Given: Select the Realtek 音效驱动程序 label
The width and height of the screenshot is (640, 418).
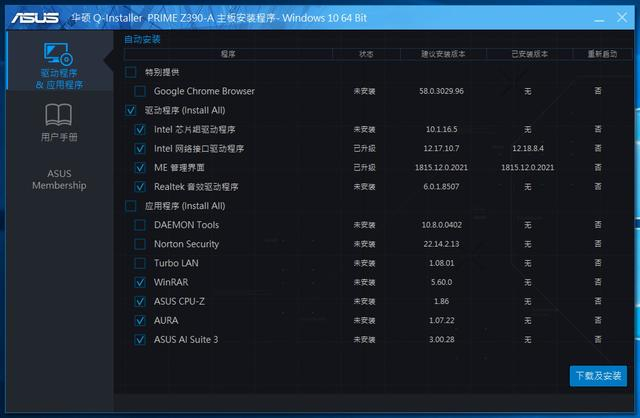Looking at the screenshot, I should 196,187.
